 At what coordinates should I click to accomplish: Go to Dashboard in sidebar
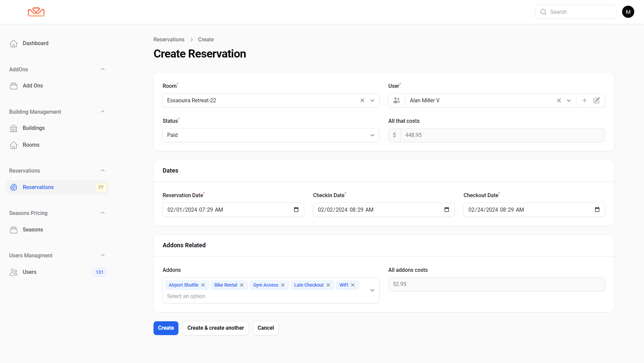click(x=35, y=43)
